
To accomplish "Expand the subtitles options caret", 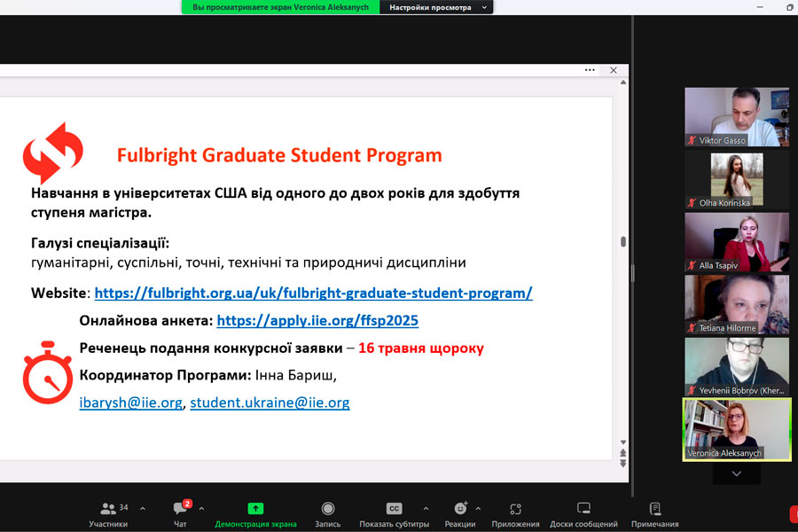I will pyautogui.click(x=426, y=508).
